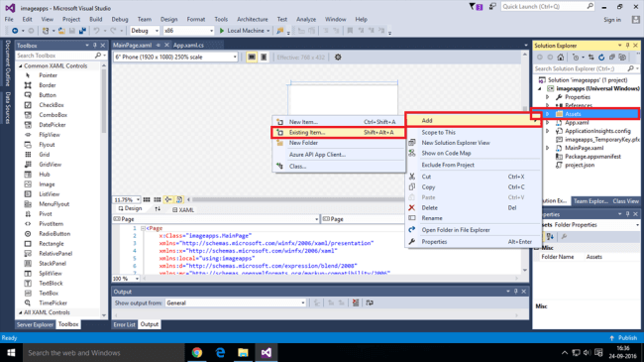Choose New Item from the Add submenu
Viewport: 644px width, 362px height.
(339, 122)
